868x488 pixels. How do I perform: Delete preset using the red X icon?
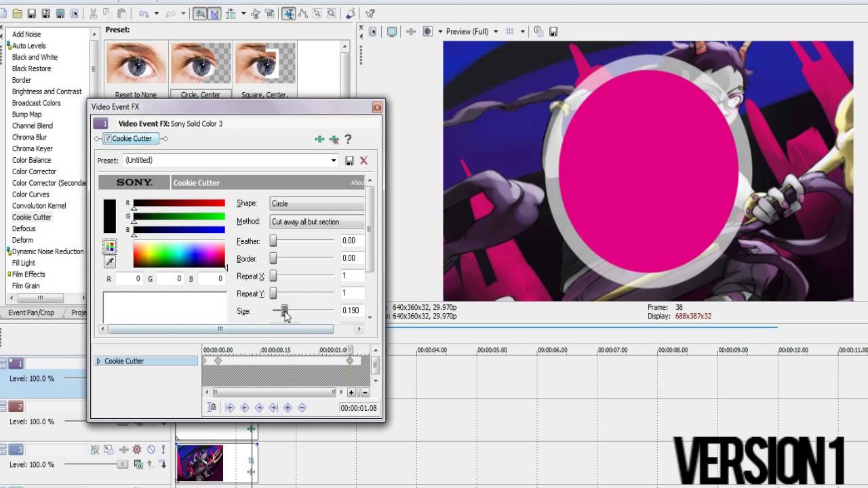point(364,161)
